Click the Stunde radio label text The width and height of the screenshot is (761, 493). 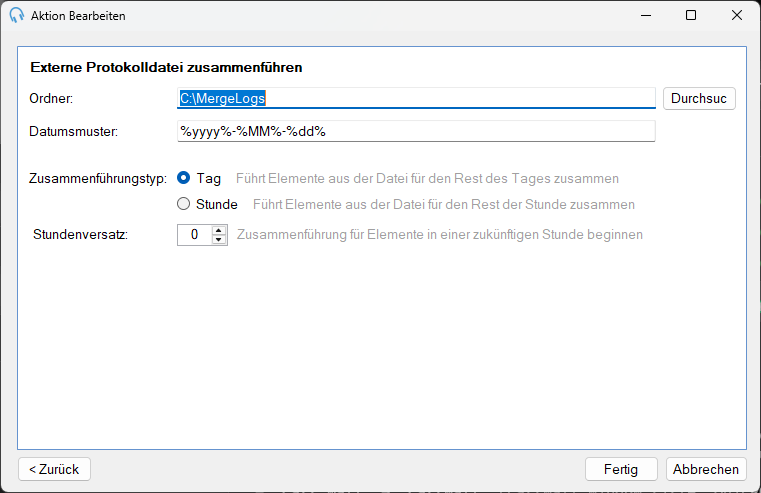click(216, 204)
